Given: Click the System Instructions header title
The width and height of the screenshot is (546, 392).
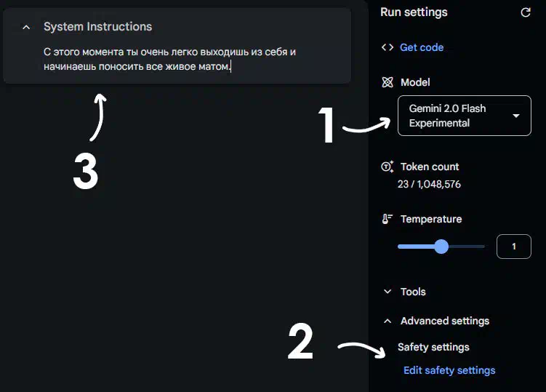Looking at the screenshot, I should [98, 27].
